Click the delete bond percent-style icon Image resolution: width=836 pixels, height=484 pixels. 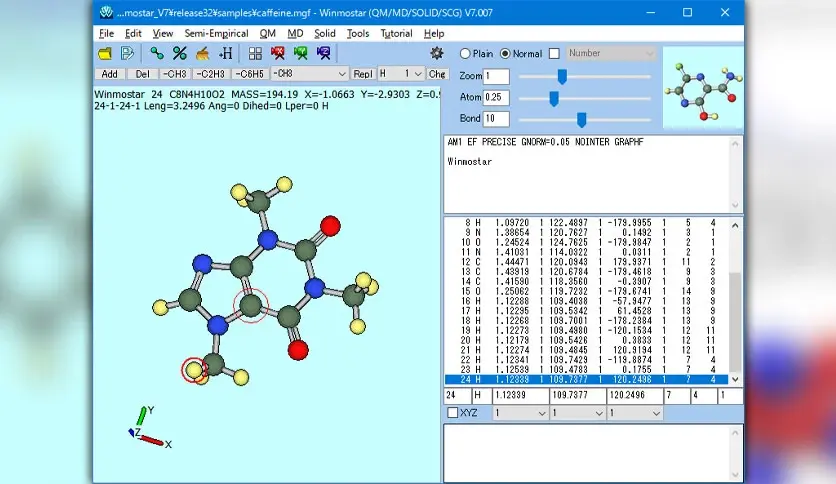coord(180,53)
